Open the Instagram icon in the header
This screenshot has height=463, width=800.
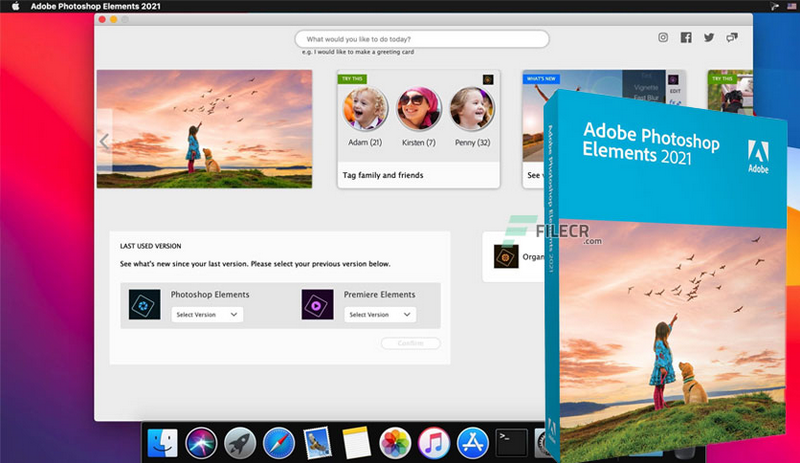[x=663, y=37]
